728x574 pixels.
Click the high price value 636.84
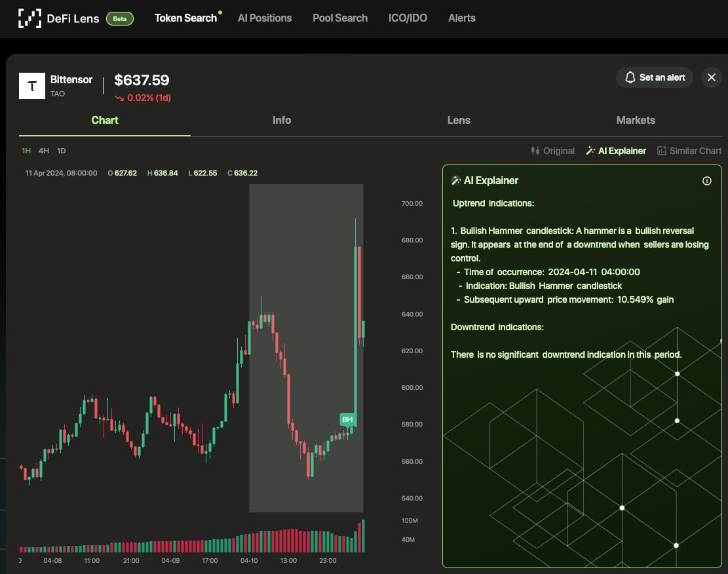pos(166,173)
